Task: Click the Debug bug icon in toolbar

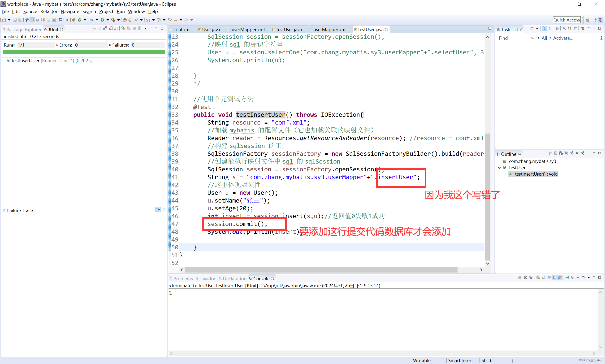Action: tap(91, 20)
